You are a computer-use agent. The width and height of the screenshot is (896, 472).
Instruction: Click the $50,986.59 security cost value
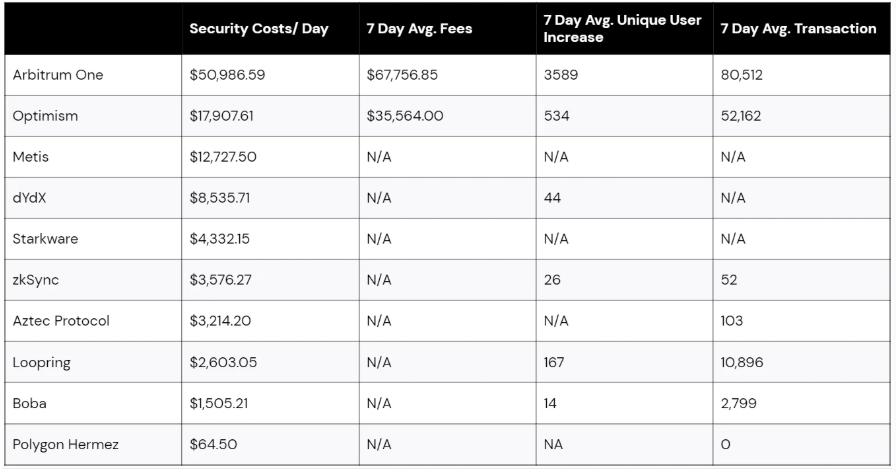coord(227,75)
